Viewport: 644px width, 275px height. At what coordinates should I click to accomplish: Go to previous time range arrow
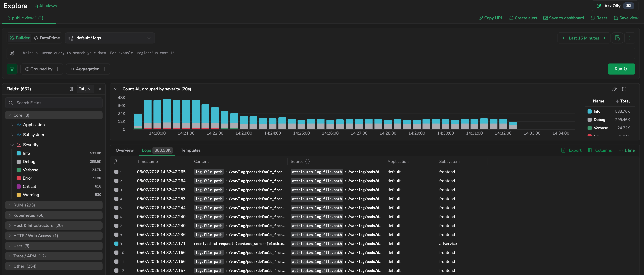(x=564, y=38)
